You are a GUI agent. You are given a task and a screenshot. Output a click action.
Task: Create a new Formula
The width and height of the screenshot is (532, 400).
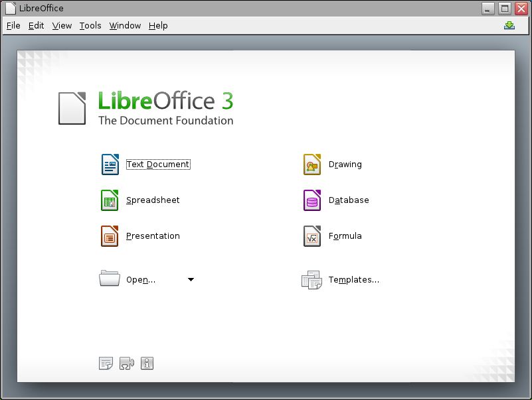point(345,236)
